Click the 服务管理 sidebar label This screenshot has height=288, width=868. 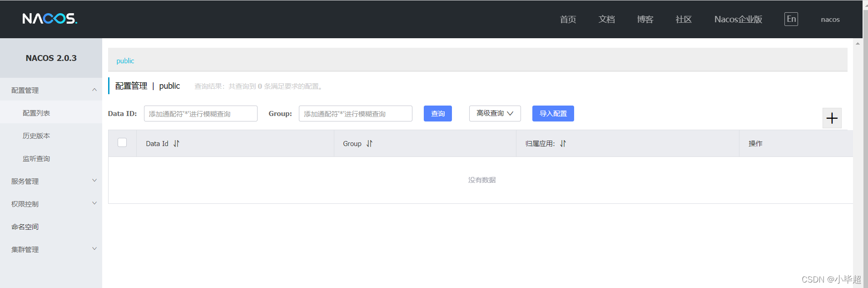(x=25, y=181)
